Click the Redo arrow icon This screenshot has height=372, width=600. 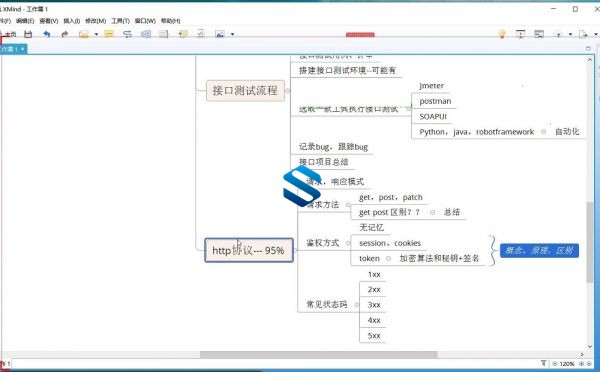coord(65,34)
